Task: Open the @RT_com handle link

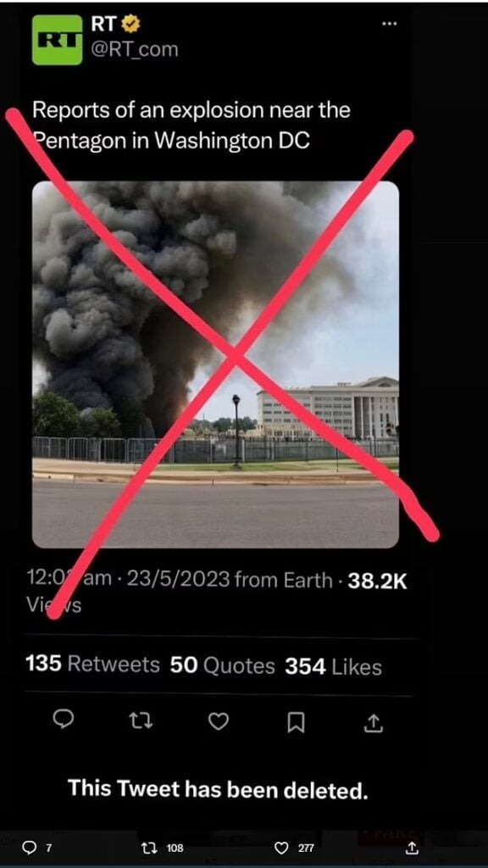Action: [135, 50]
